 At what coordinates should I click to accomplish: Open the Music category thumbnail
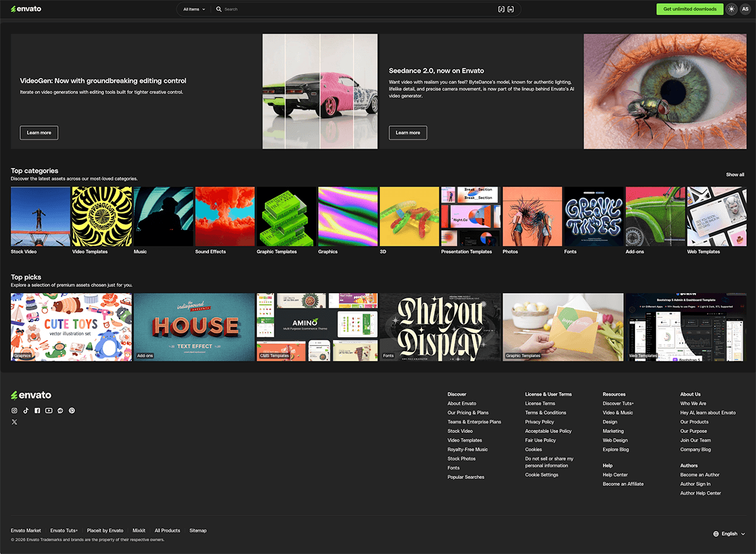(x=163, y=216)
